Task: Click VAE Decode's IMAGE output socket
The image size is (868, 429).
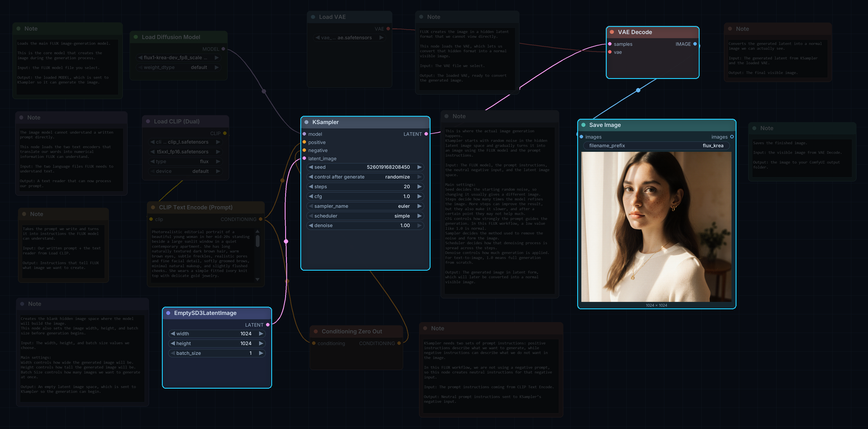Action: tap(695, 44)
